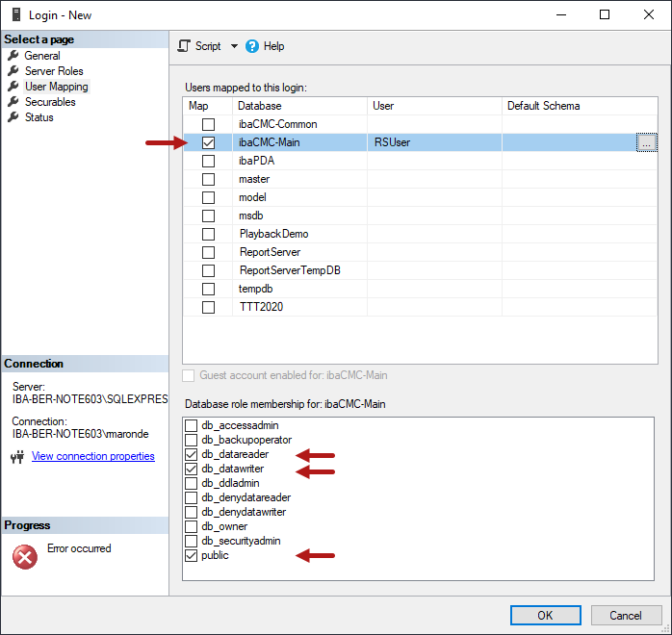
Task: Confirm the login with OK
Action: [x=546, y=616]
